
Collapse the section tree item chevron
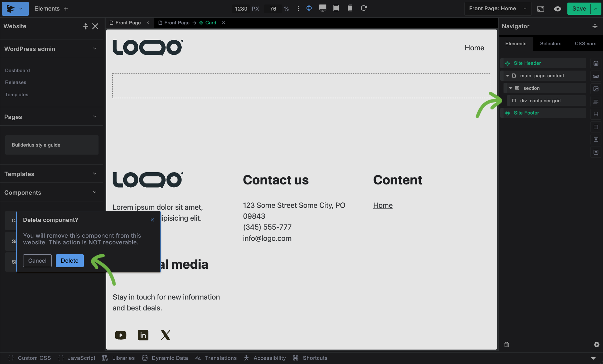point(511,88)
